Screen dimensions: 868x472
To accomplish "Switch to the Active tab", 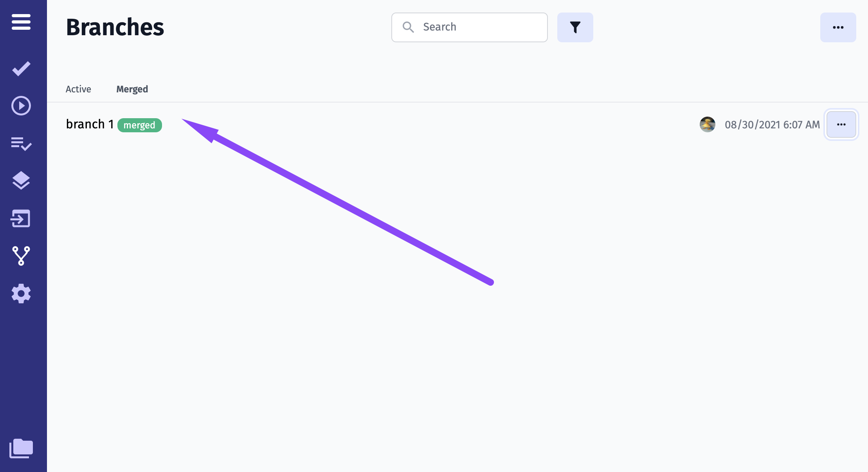I will point(78,89).
